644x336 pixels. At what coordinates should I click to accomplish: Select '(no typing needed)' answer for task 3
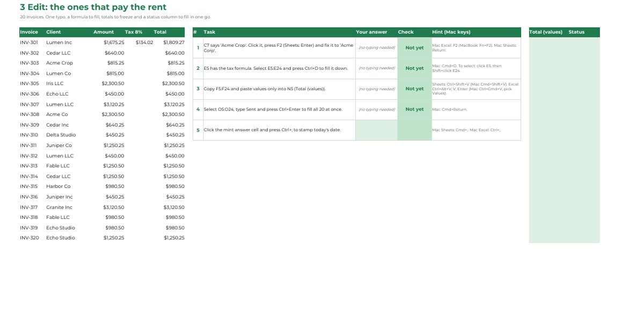376,89
